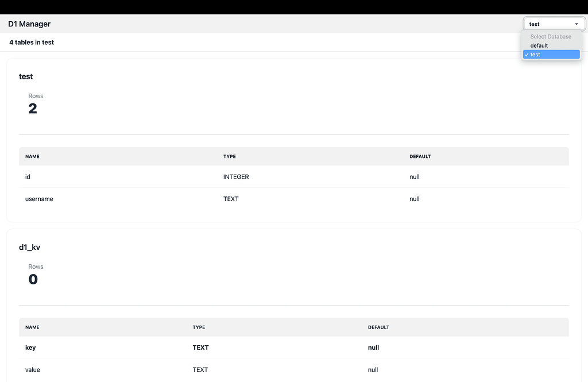
Task: Click the INTEGER type cell
Action: click(x=236, y=177)
